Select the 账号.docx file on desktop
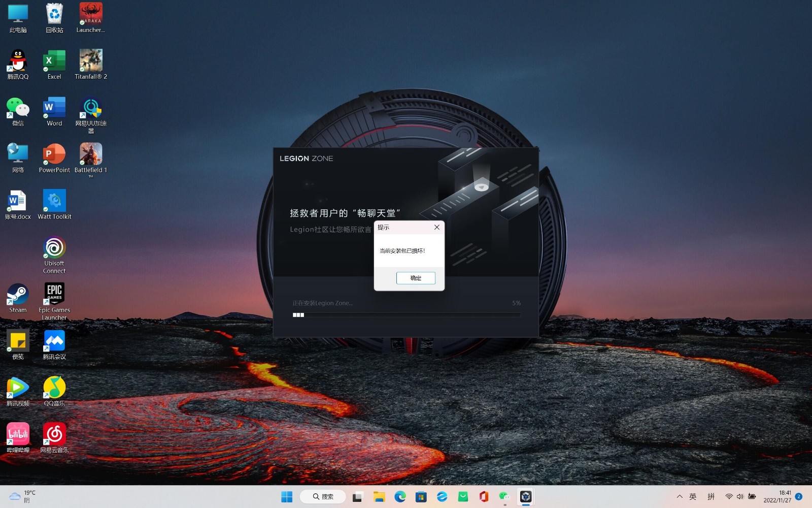Image resolution: width=812 pixels, height=508 pixels. pos(18,205)
